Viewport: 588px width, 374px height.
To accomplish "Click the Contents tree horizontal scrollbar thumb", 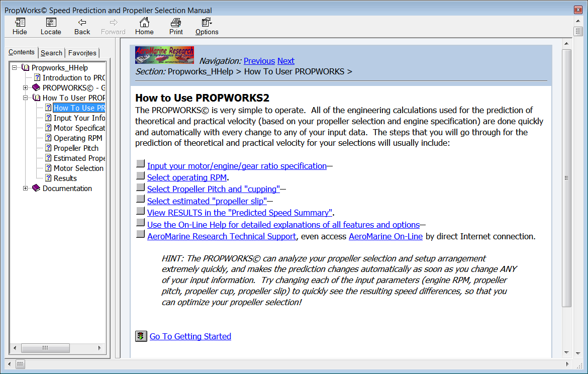I will point(45,348).
